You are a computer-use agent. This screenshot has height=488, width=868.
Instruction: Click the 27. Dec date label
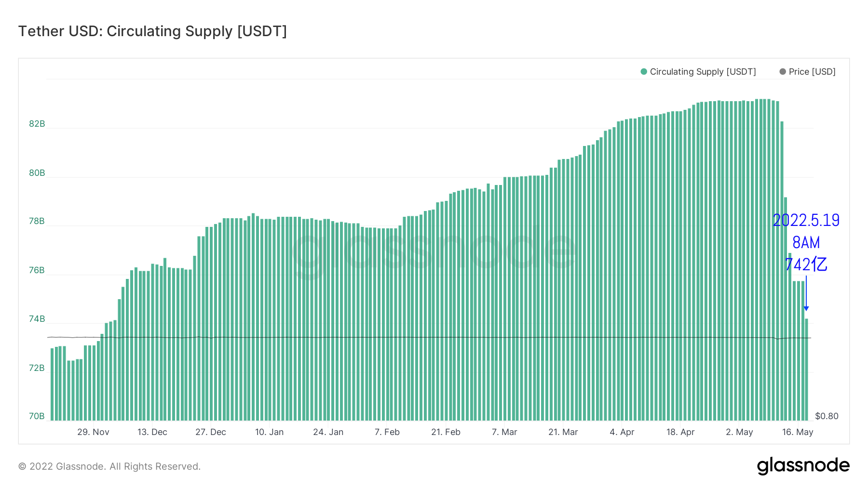point(211,432)
